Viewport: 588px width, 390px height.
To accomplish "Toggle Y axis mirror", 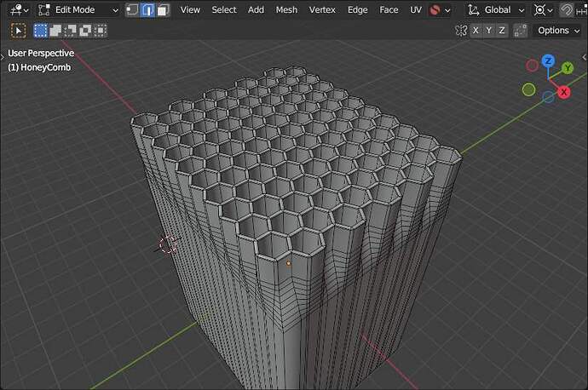I will point(488,31).
